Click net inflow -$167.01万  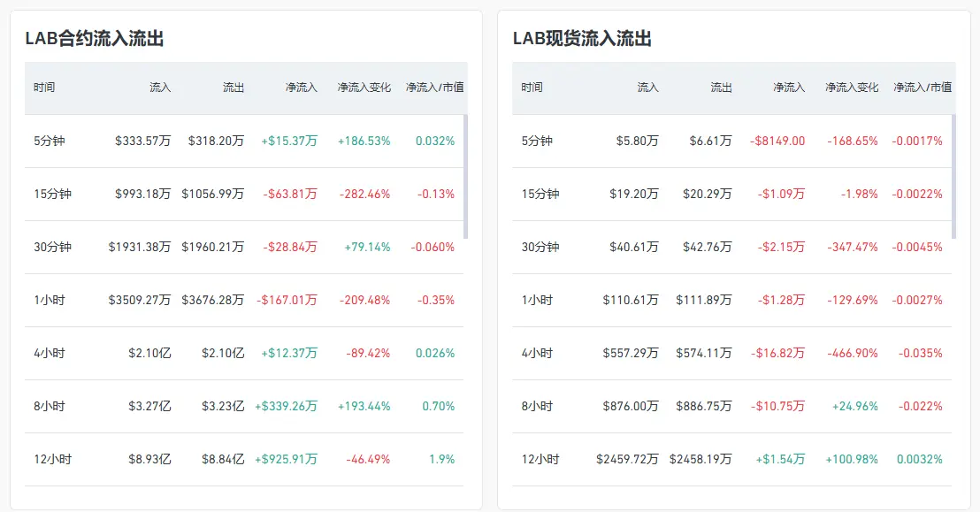pos(287,300)
